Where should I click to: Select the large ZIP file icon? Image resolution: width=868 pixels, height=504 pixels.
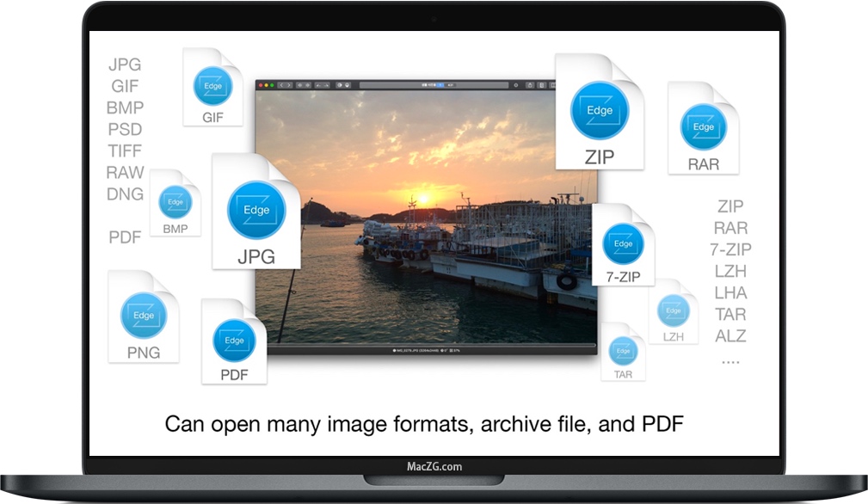click(599, 111)
